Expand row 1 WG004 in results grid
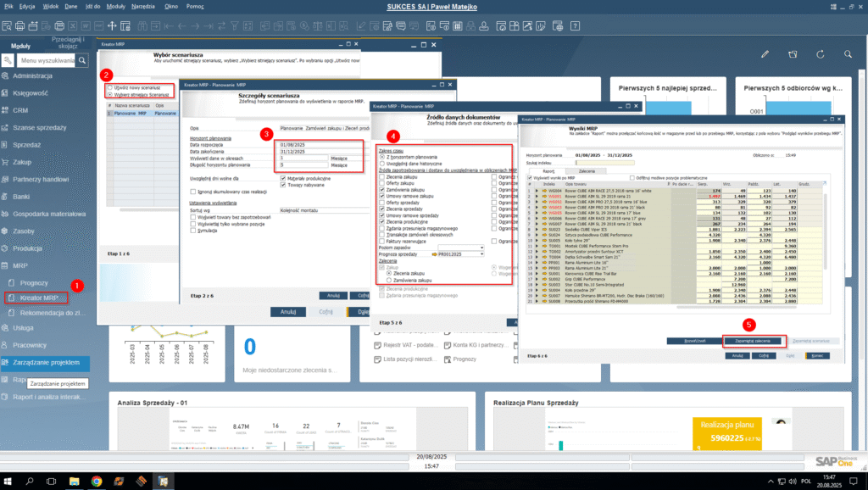This screenshot has width=868, height=490. 537,191
